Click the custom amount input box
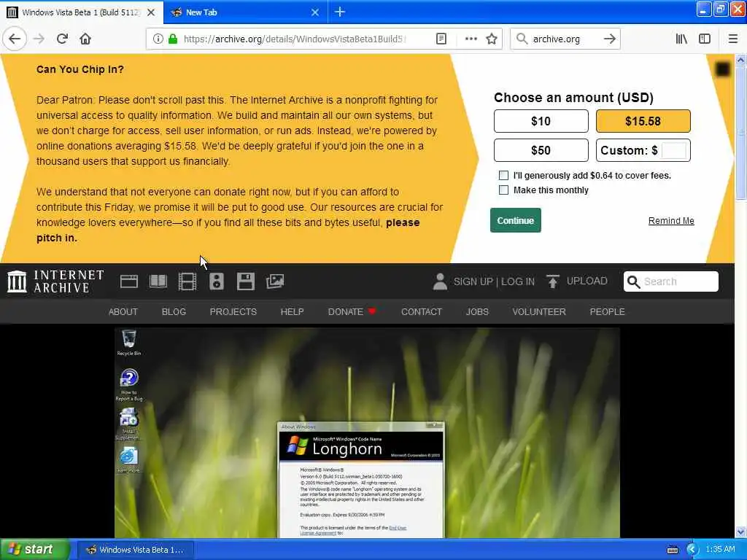 click(673, 150)
